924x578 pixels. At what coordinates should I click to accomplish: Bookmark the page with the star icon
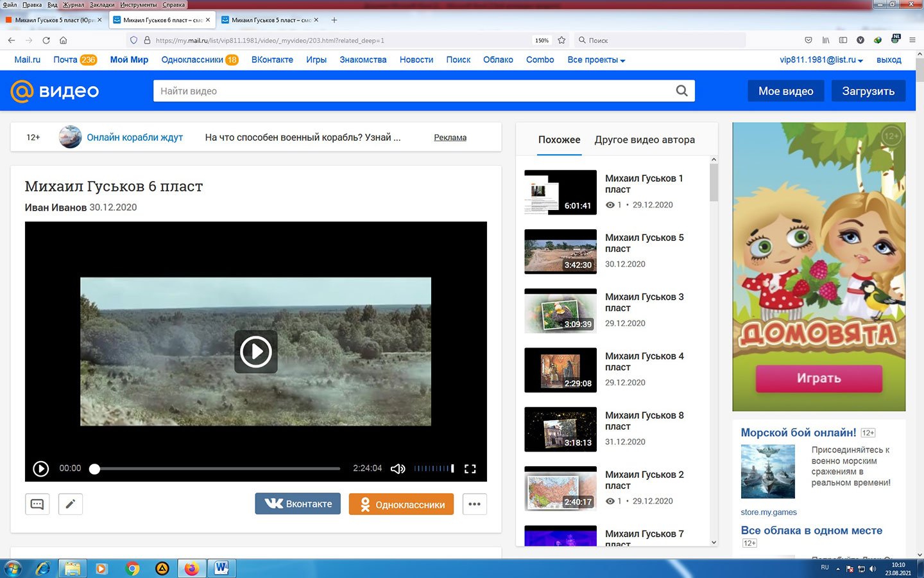coord(561,40)
